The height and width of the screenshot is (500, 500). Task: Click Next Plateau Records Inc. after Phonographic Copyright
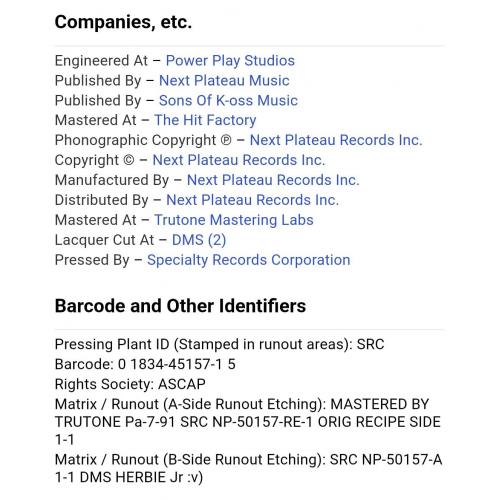(336, 140)
